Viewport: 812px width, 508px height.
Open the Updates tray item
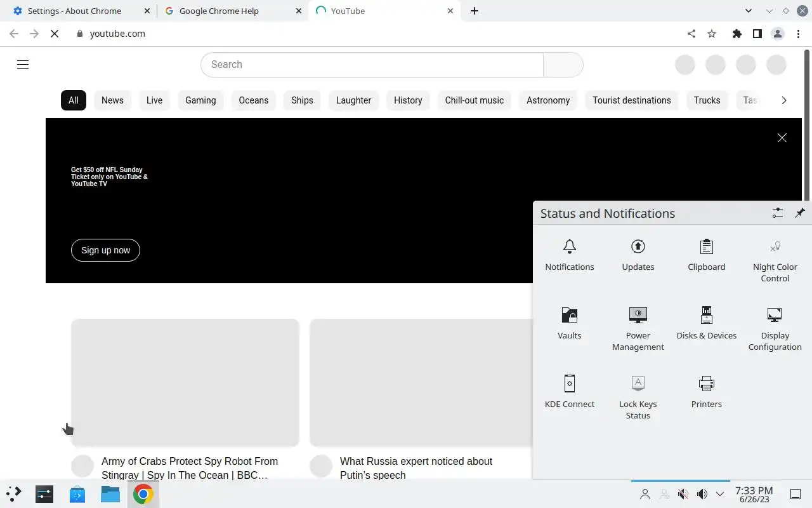click(638, 255)
